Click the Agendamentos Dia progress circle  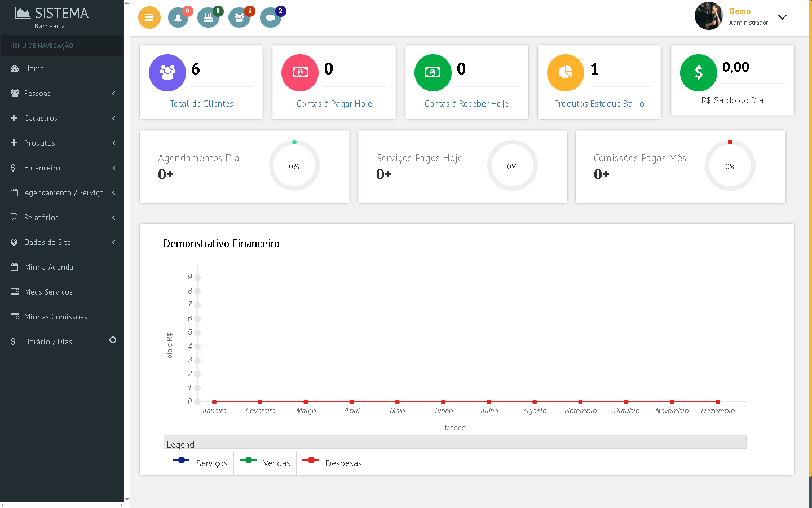point(294,166)
